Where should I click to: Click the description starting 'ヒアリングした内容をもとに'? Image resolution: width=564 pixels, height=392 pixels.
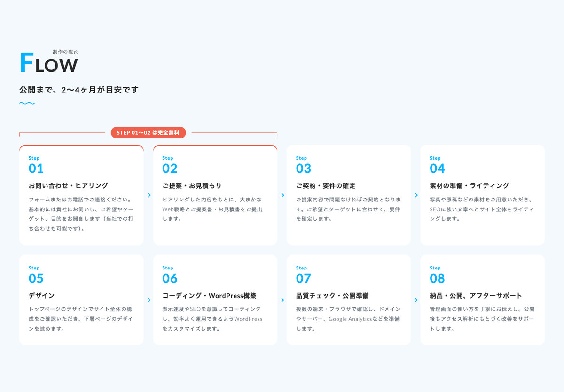coord(212,209)
